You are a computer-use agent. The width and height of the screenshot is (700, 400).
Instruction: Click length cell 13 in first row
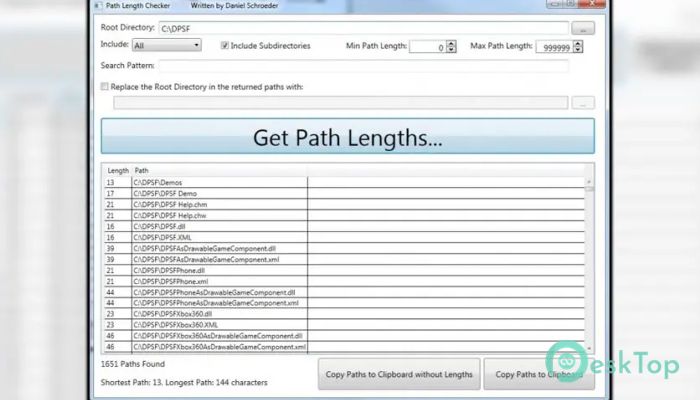pyautogui.click(x=118, y=183)
